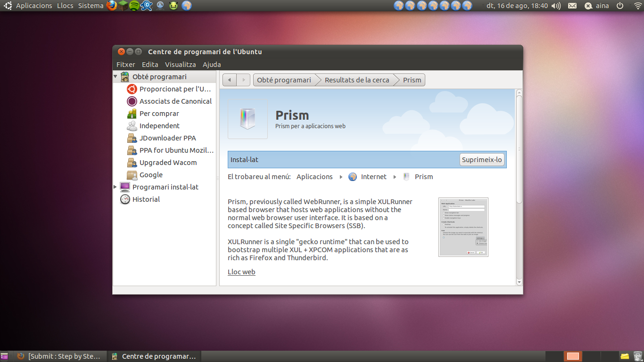The width and height of the screenshot is (644, 362).
Task: Open the Llocs panel menu
Action: coord(65,6)
